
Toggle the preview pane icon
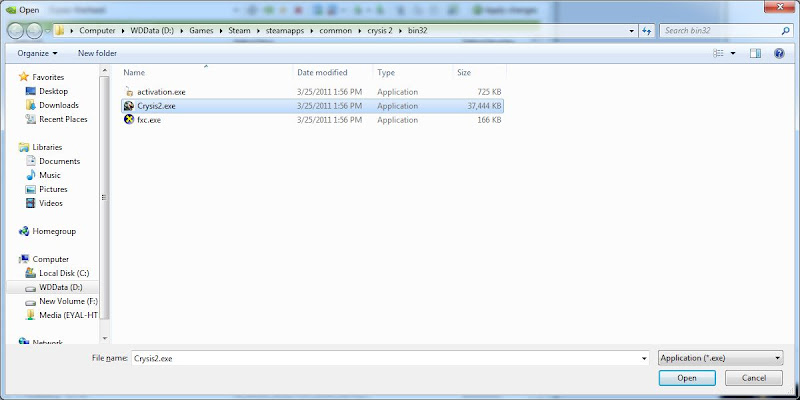[x=756, y=53]
